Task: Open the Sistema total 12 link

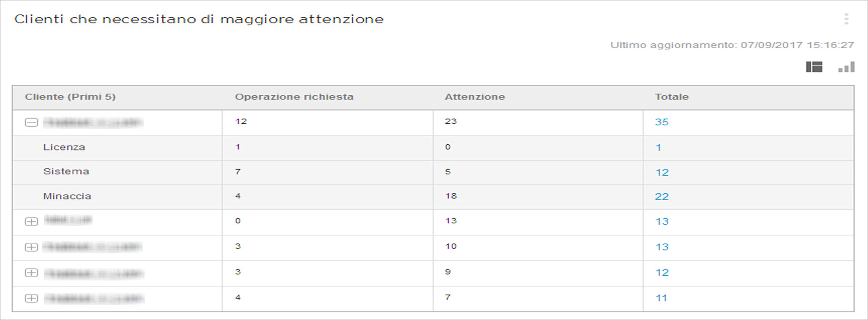Action: tap(662, 172)
